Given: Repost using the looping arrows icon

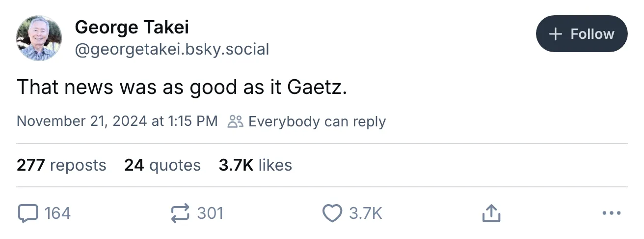Looking at the screenshot, I should point(180,213).
